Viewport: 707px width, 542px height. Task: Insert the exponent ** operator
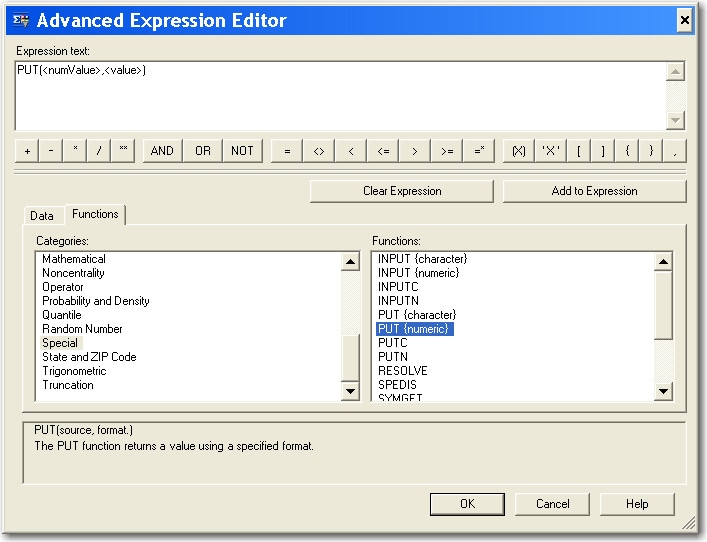(123, 151)
